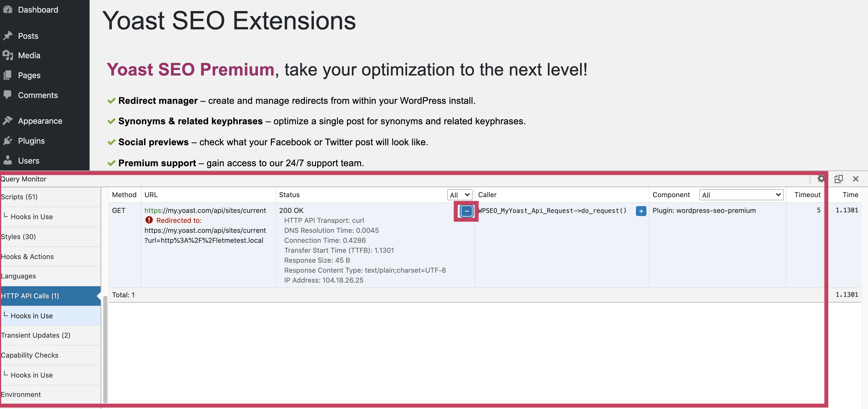The height and width of the screenshot is (409, 868).
Task: Select the HTTP API Calls panel
Action: (30, 296)
